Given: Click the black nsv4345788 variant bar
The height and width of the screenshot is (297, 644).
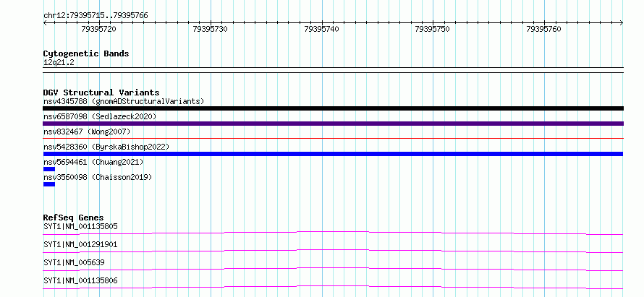Looking at the screenshot, I should [333, 108].
